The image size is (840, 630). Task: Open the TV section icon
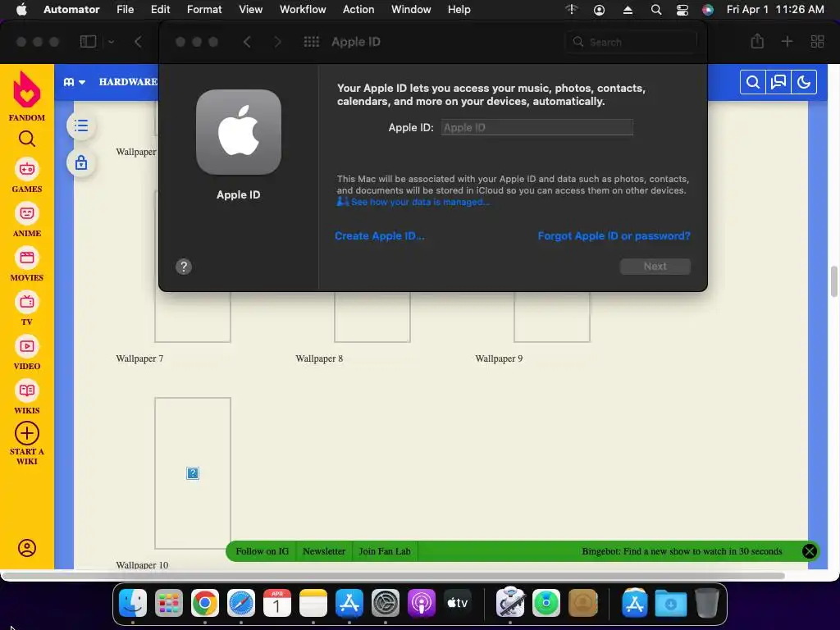pyautogui.click(x=27, y=303)
